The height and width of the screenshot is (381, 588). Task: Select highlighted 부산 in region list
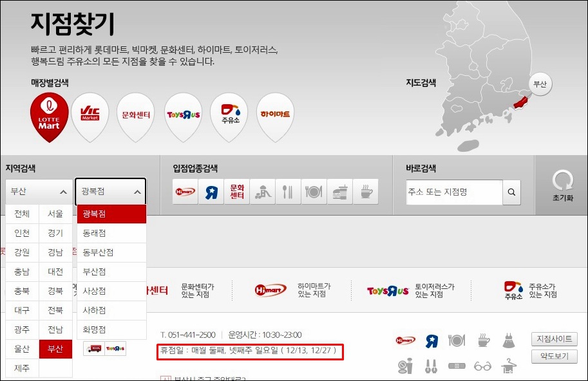point(55,349)
